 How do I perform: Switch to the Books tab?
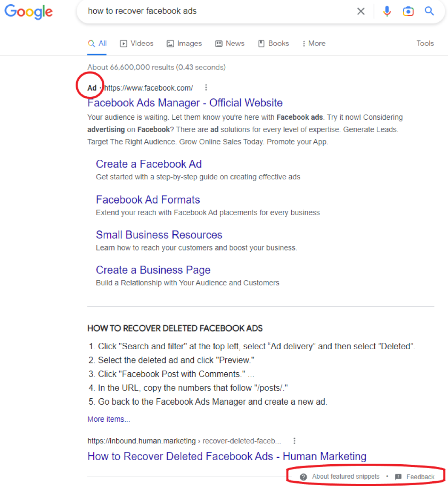[273, 43]
